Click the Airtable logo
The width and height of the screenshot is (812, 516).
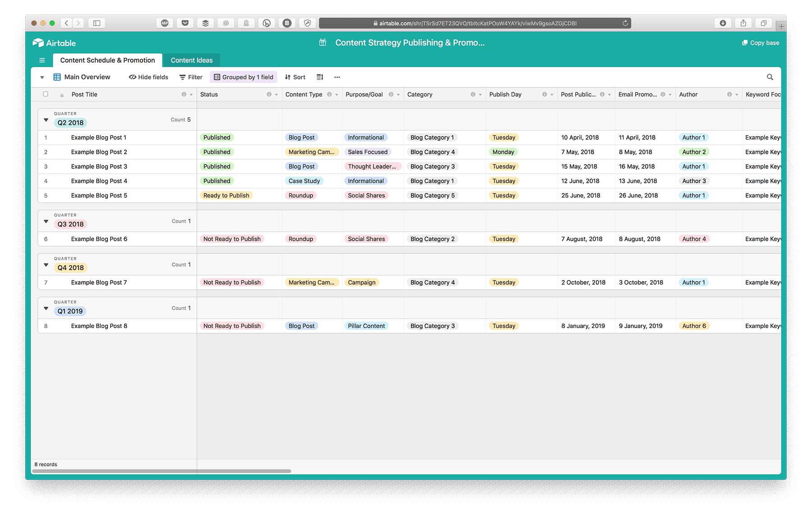[x=54, y=43]
